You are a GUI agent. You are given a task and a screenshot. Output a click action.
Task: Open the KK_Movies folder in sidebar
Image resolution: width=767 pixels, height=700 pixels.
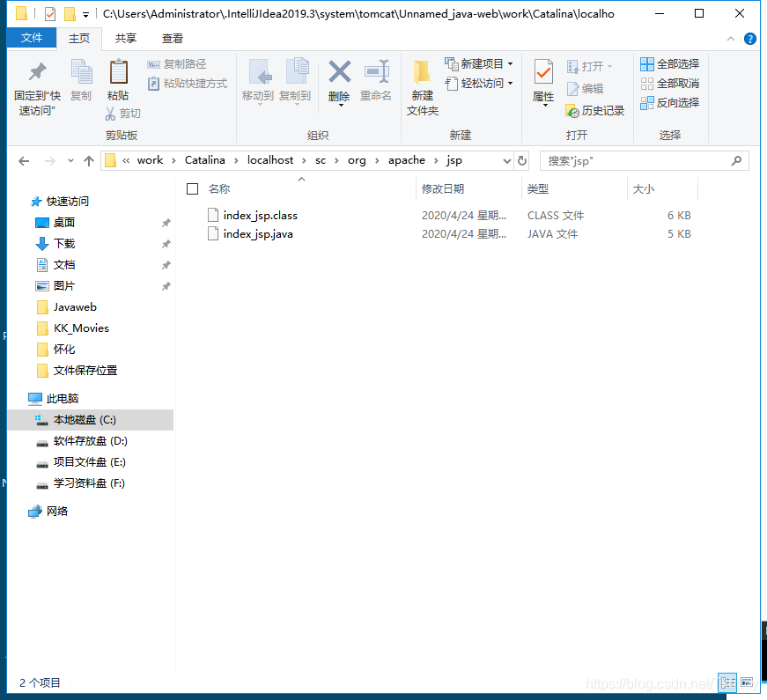[x=81, y=328]
